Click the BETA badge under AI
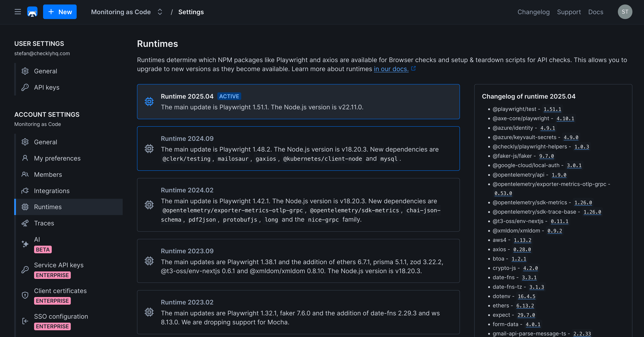The height and width of the screenshot is (337, 644). [x=43, y=249]
